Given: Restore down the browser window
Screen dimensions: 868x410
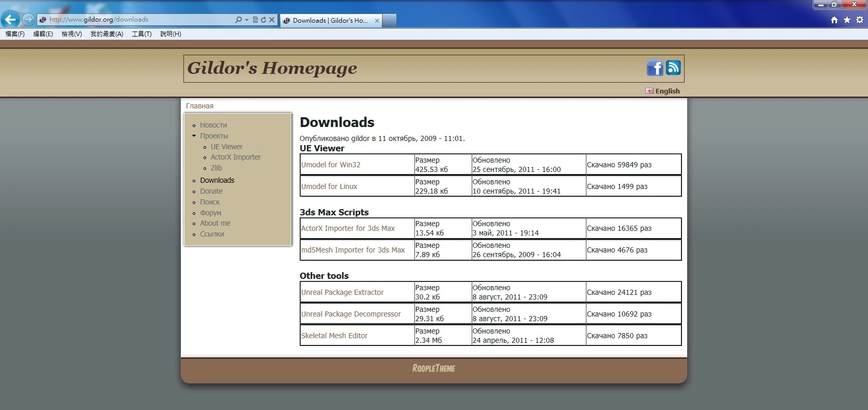Looking at the screenshot, I should click(834, 5).
